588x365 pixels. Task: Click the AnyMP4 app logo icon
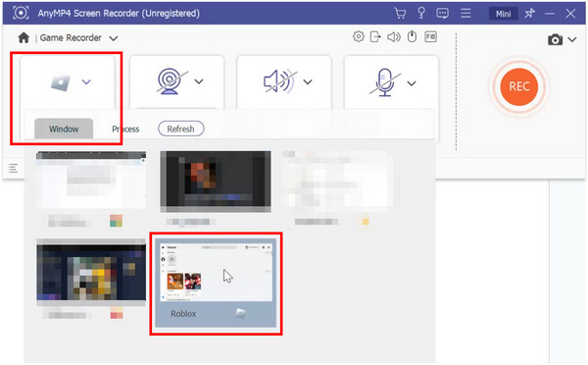(21, 13)
